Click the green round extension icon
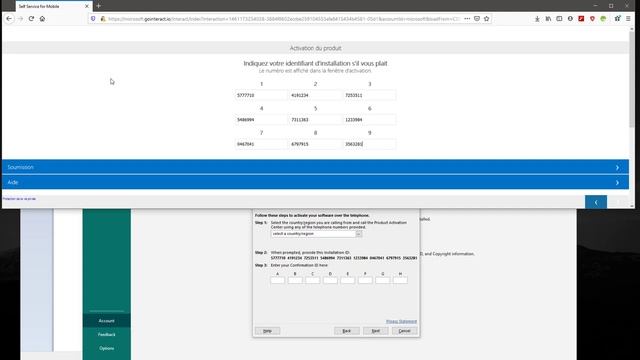 point(603,19)
